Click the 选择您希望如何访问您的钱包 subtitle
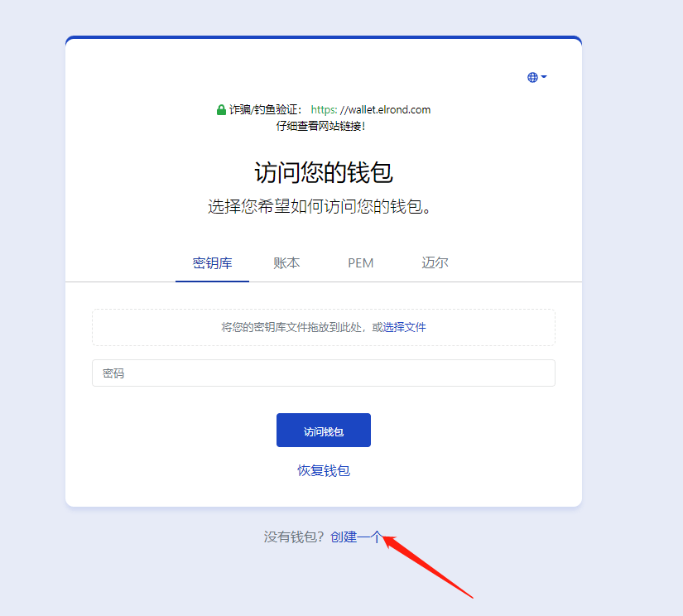Screen dimensions: 683x616 tap(320, 206)
